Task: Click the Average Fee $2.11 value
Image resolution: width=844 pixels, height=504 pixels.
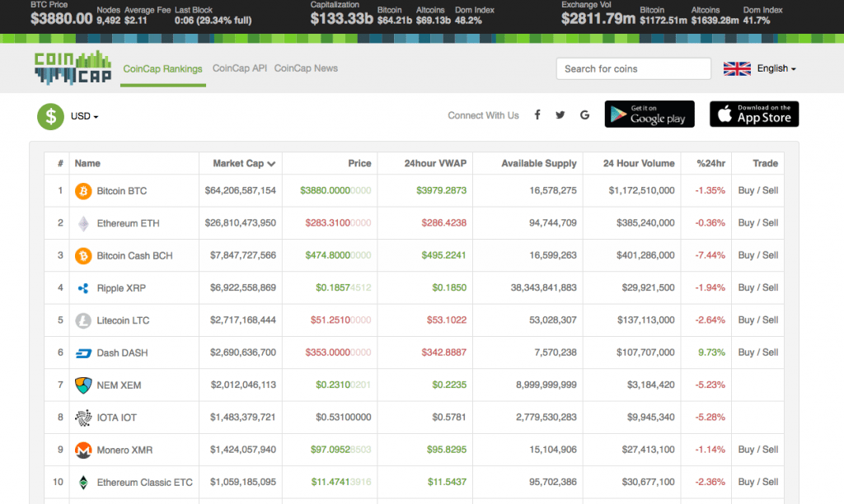Action: tap(136, 21)
